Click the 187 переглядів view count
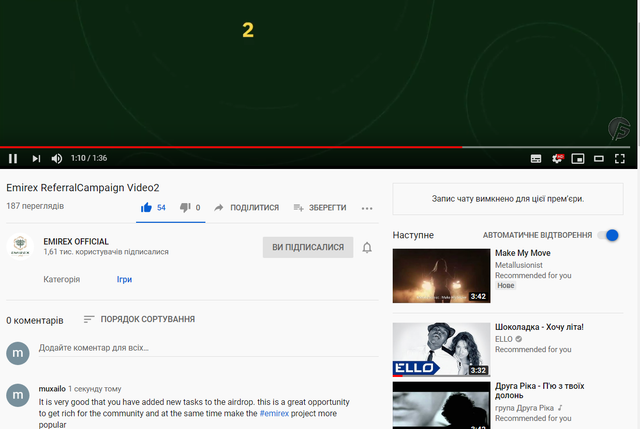640x429 pixels. pyautogui.click(x=35, y=206)
